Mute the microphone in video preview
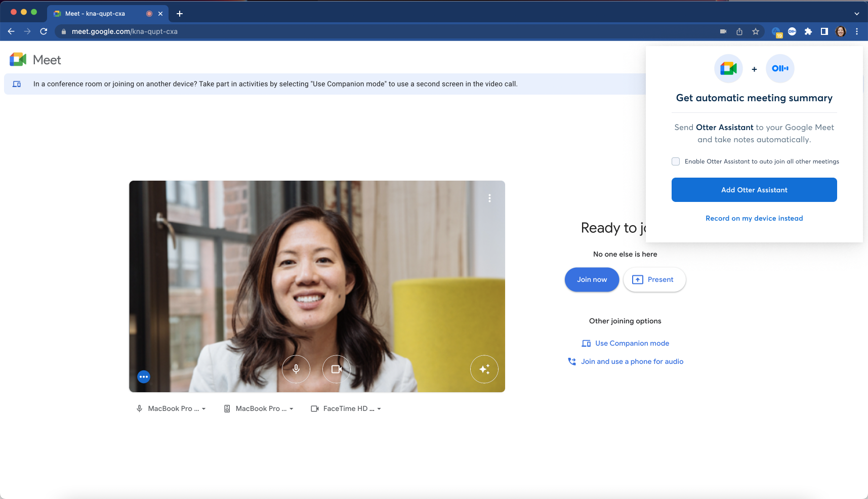Viewport: 868px width, 499px height. 296,369
